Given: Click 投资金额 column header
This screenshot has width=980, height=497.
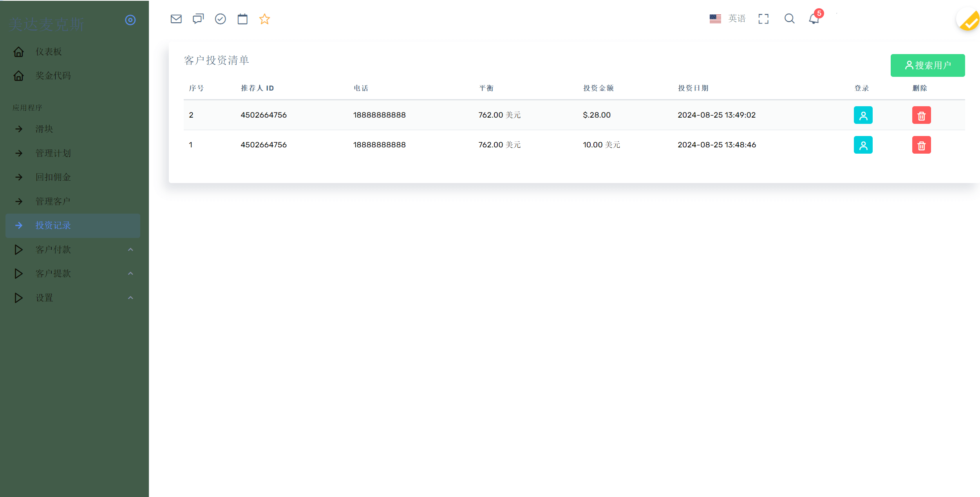Looking at the screenshot, I should pyautogui.click(x=598, y=88).
